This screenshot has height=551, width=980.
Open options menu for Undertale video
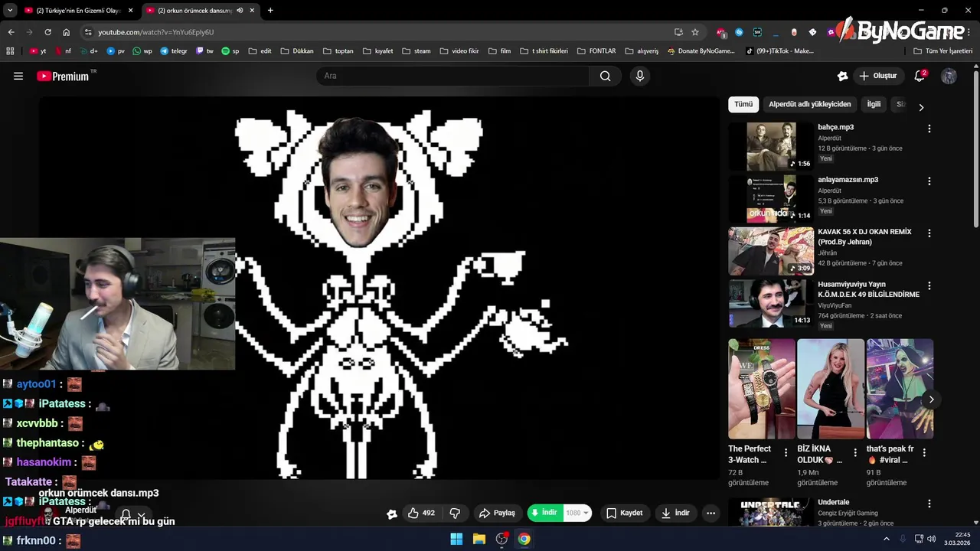929,504
